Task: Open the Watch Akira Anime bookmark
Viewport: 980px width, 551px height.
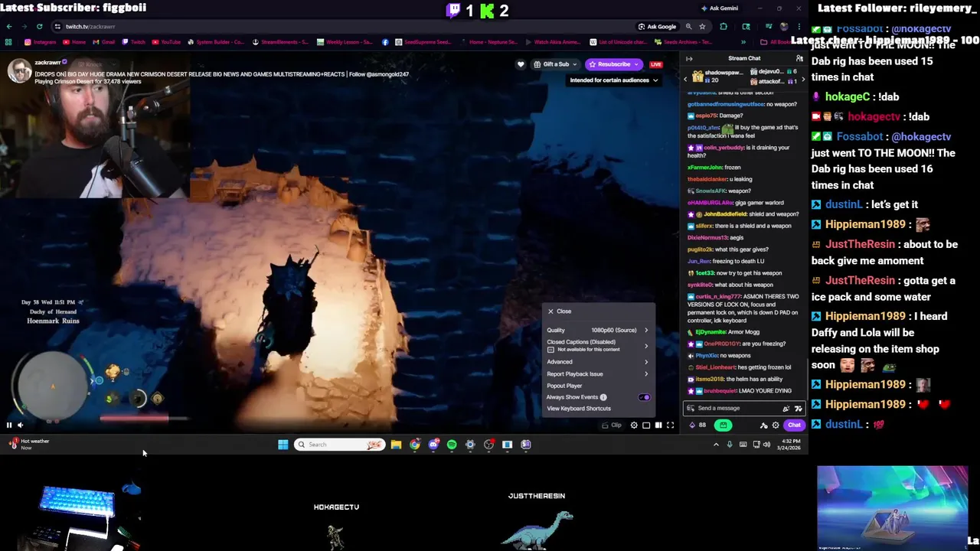Action: pyautogui.click(x=554, y=42)
